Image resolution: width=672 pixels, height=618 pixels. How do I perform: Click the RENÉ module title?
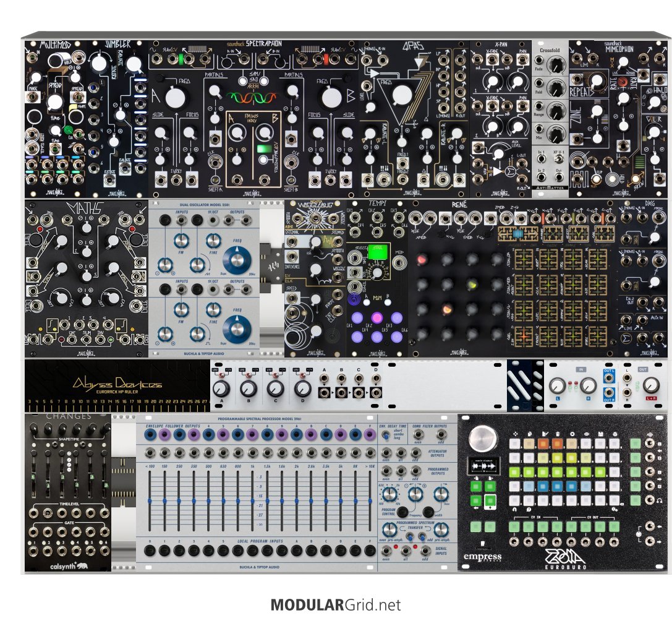(459, 205)
